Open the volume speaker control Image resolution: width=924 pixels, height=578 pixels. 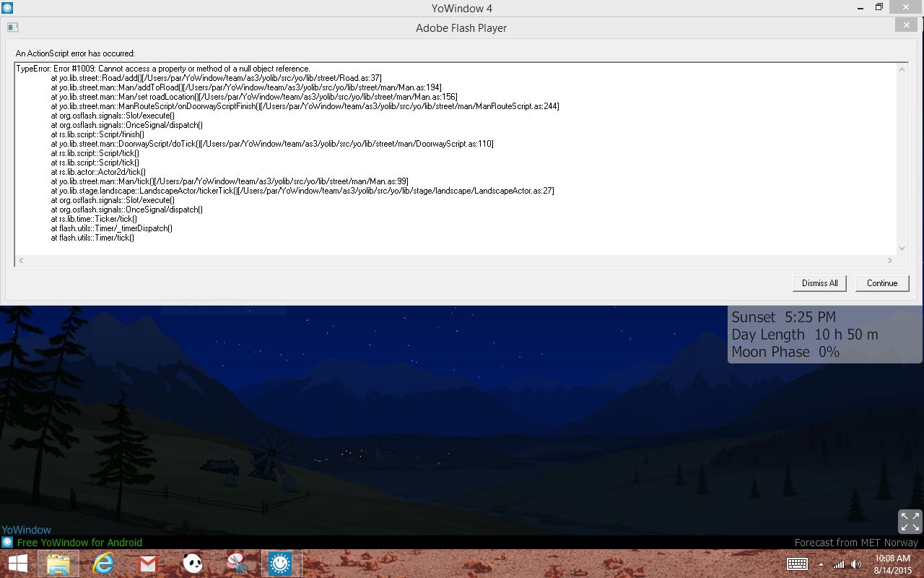(856, 564)
